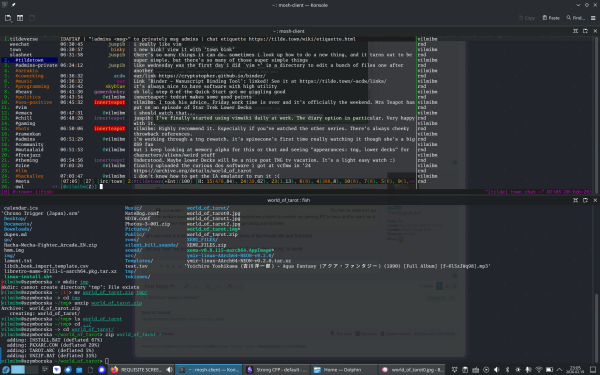Click the split view toolbar icon

click(20, 18)
